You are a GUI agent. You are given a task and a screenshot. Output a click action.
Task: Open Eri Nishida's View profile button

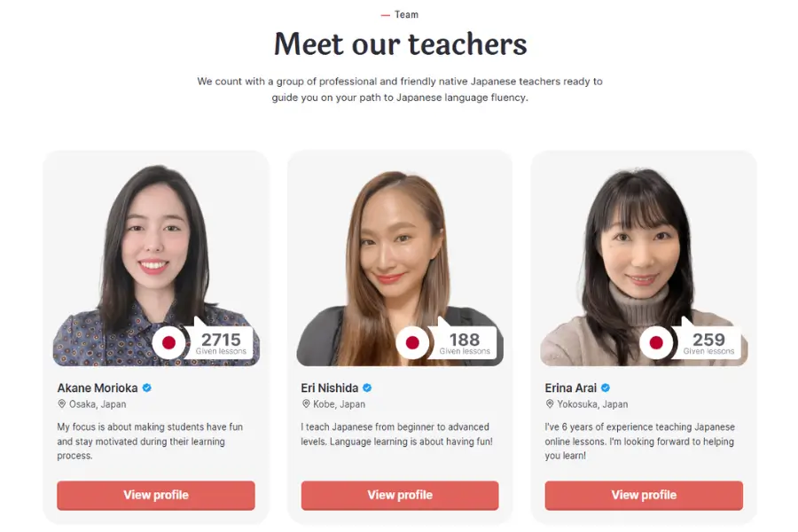coord(400,496)
